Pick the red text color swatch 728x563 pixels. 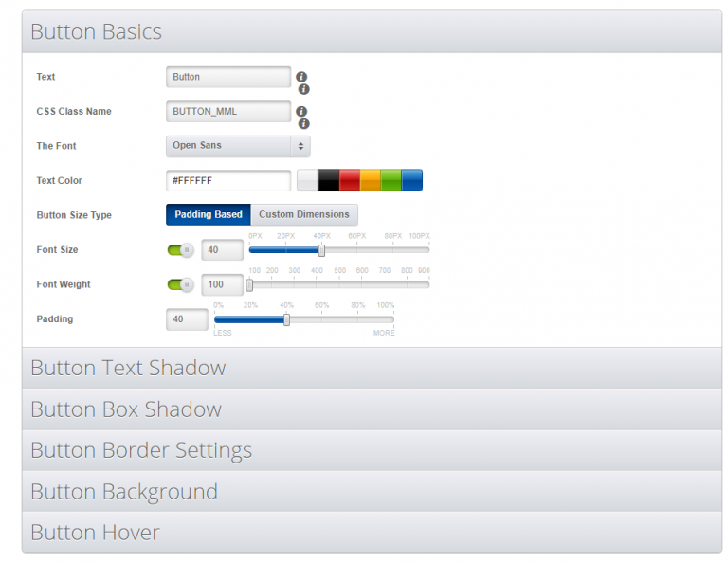[x=349, y=180]
